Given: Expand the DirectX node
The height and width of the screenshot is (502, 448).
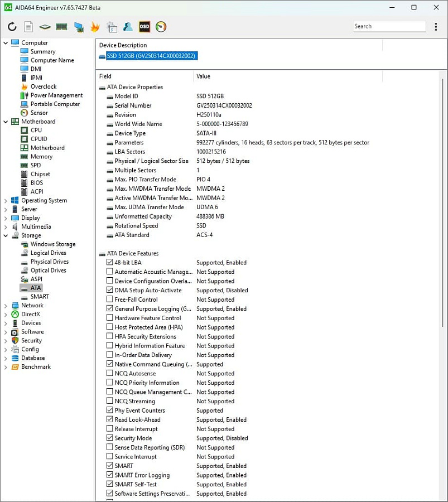Looking at the screenshot, I should (6, 314).
